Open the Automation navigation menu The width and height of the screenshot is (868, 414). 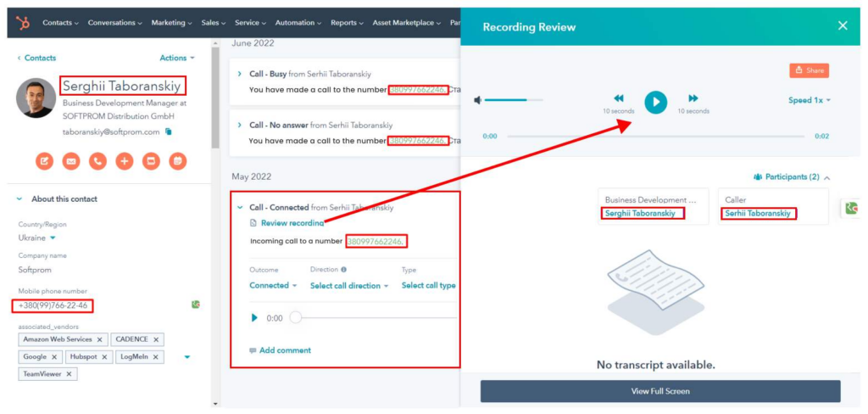[298, 23]
